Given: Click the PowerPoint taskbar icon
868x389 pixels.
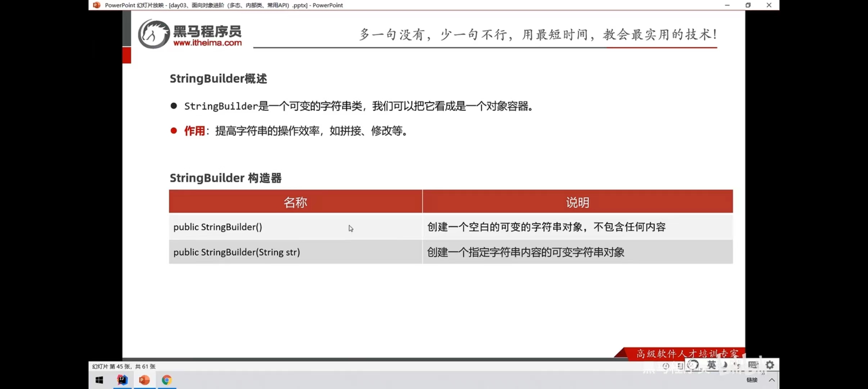Looking at the screenshot, I should click(x=144, y=380).
